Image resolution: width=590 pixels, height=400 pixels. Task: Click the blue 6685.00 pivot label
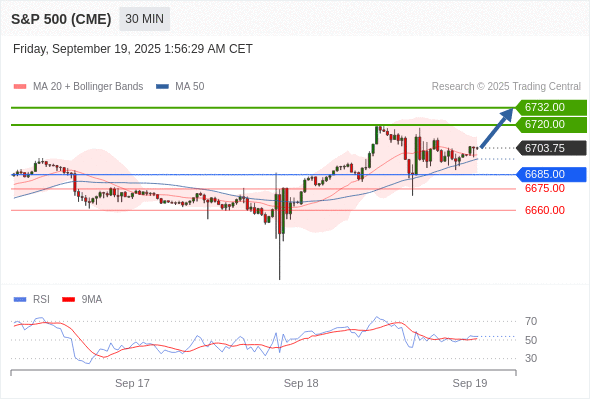coord(551,174)
